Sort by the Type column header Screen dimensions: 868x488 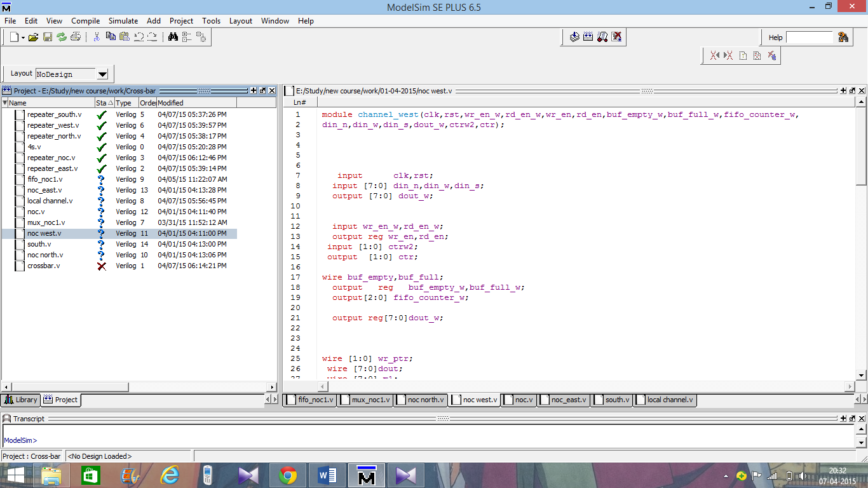tap(126, 102)
